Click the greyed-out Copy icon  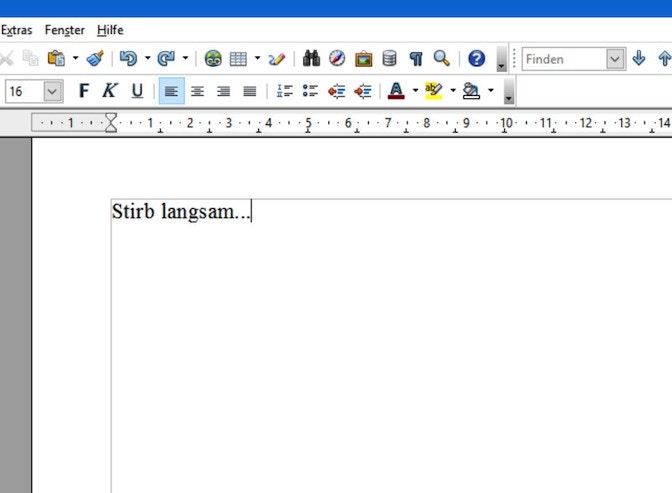tap(30, 58)
